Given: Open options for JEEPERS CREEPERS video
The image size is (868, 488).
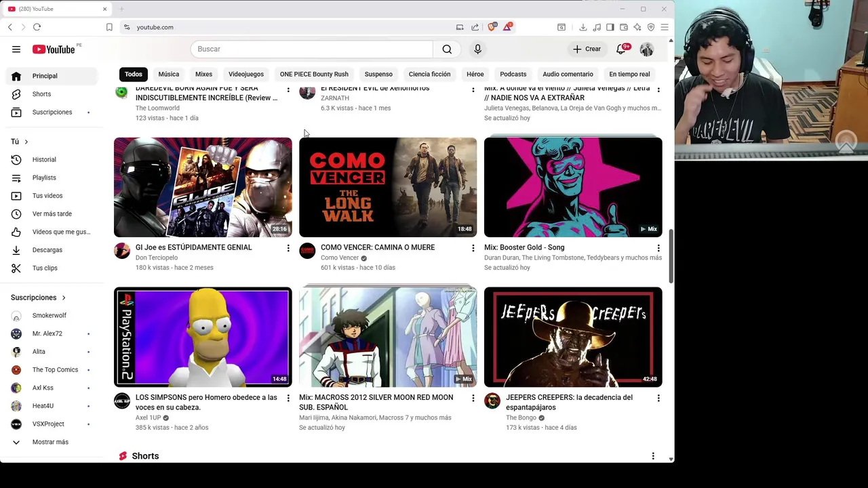Looking at the screenshot, I should pos(658,398).
